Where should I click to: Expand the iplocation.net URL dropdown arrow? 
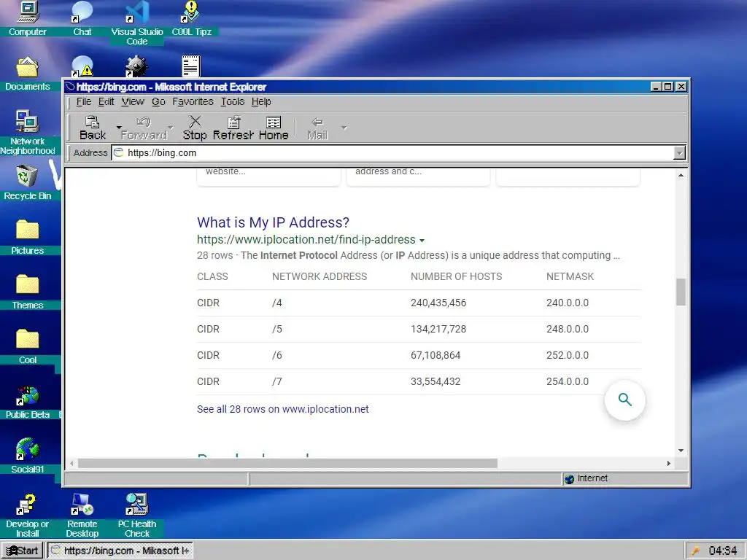click(422, 241)
